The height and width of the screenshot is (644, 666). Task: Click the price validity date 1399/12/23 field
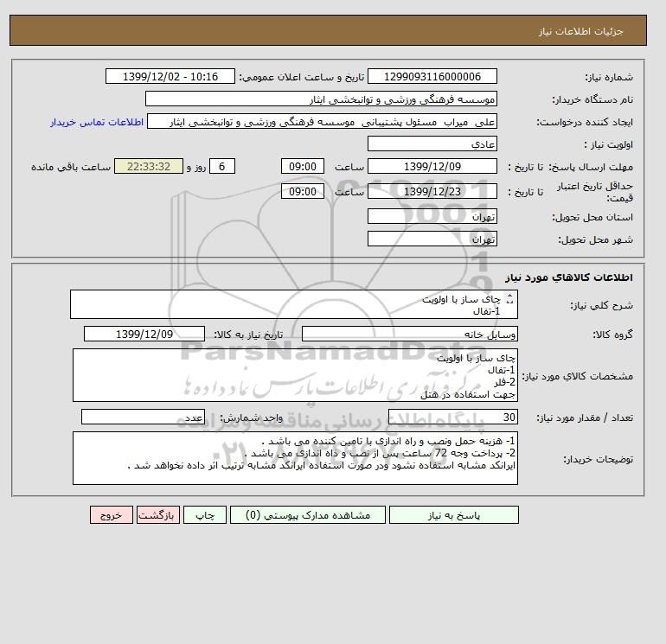[x=432, y=191]
